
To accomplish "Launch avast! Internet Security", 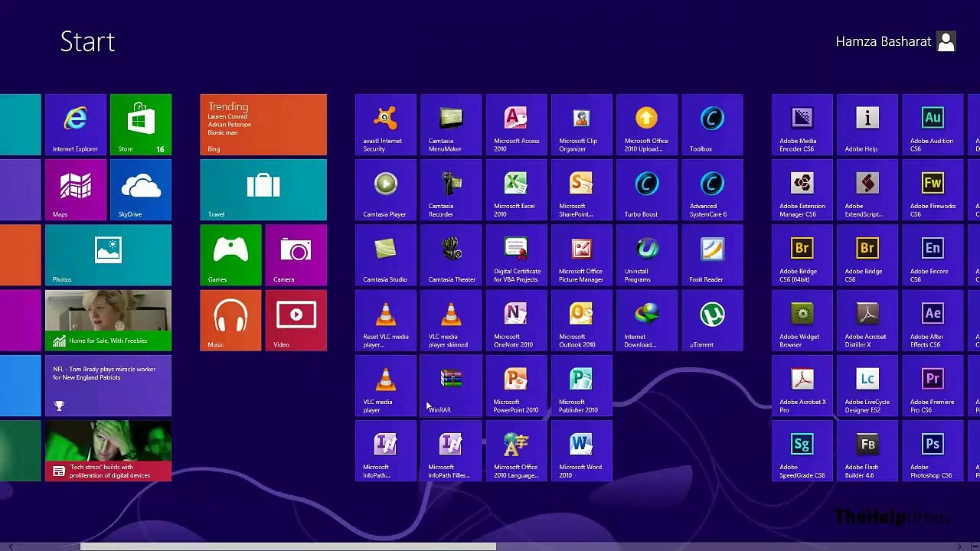I will click(x=386, y=125).
